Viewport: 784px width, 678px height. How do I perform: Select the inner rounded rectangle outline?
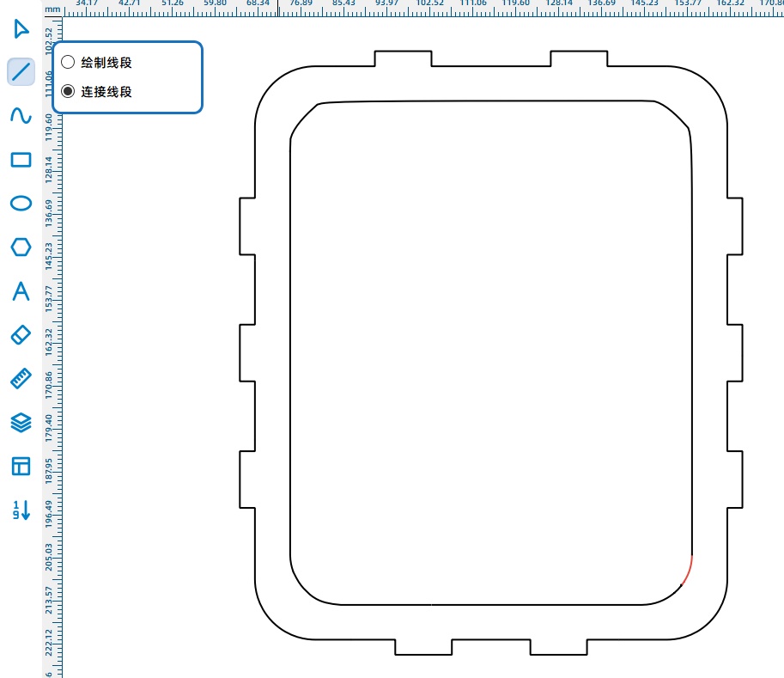pyautogui.click(x=290, y=344)
